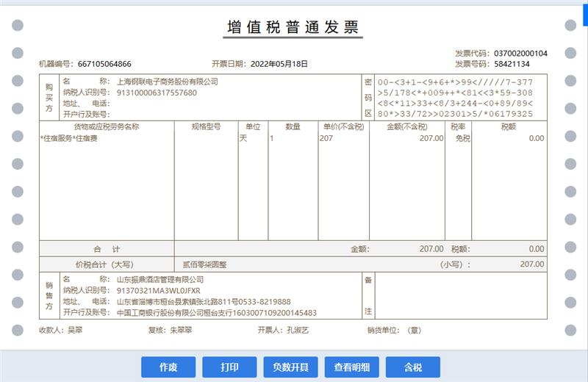
Task: Click the goods item *住宿服务*住宿费
Action: point(68,138)
